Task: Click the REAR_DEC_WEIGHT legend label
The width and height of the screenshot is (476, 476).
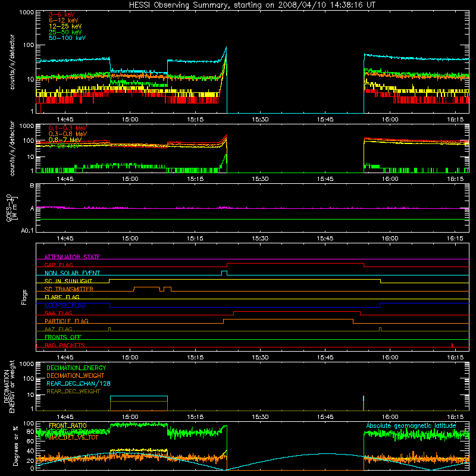Action: (x=73, y=392)
